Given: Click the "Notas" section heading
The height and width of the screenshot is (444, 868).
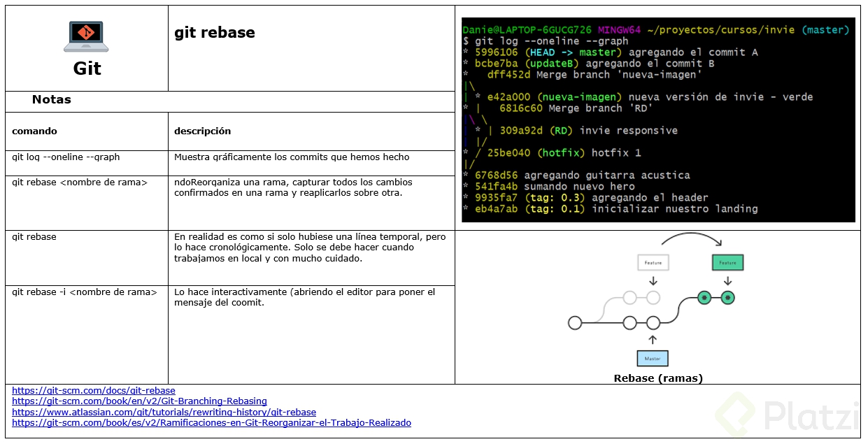Looking at the screenshot, I should click(52, 99).
